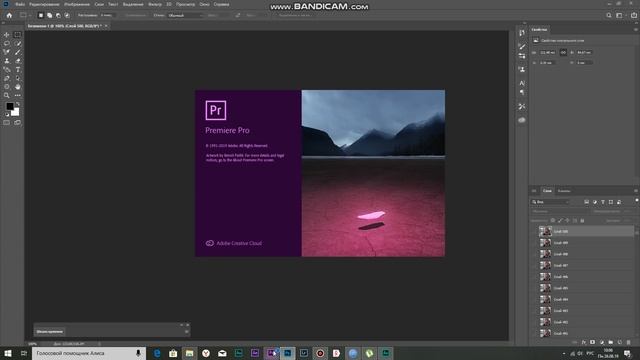Image resolution: width=640 pixels, height=360 pixels.
Task: Reset to default black and white colors
Action: coord(7,115)
